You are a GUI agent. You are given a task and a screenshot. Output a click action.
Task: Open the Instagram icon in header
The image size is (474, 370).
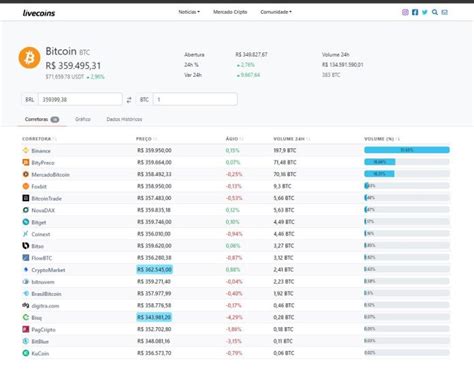405,12
